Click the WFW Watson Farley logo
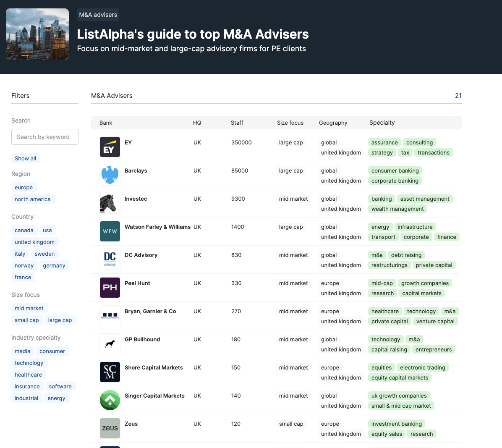Screen dimensions: 502x448 [x=110, y=231]
